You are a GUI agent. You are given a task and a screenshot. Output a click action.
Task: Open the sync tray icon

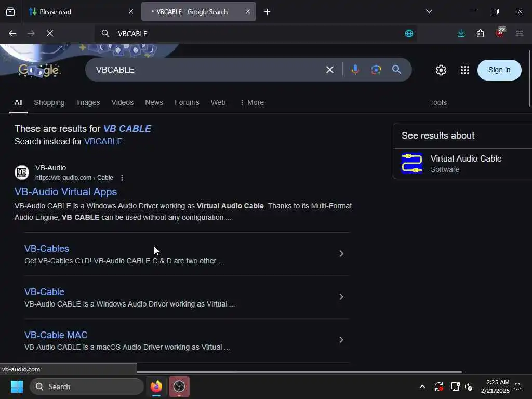[x=438, y=387]
